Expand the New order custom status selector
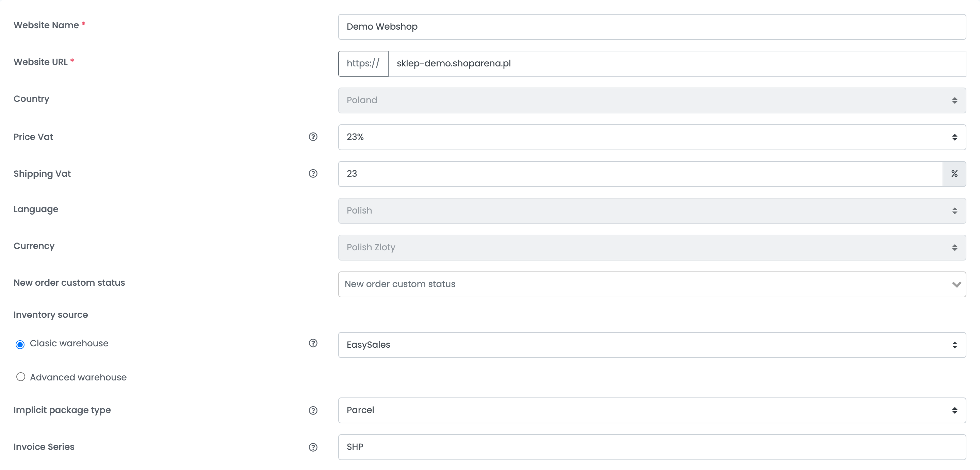The width and height of the screenshot is (980, 470). [x=652, y=284]
